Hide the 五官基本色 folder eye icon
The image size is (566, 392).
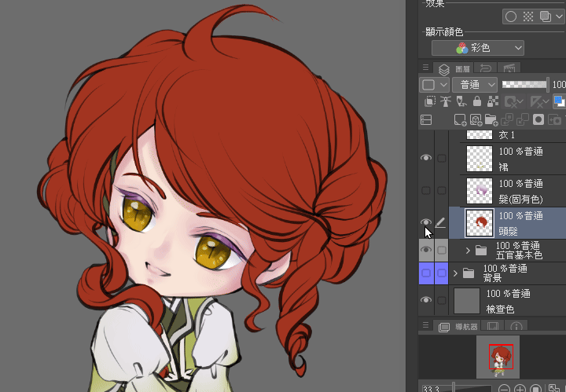[x=426, y=250]
